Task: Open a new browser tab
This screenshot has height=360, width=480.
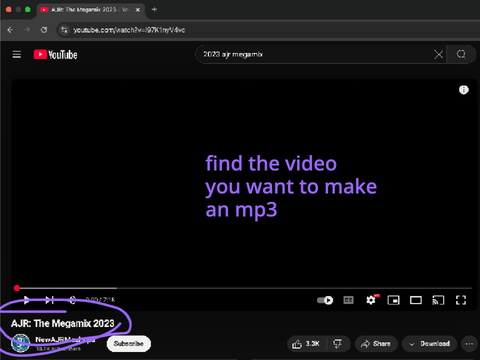Action: pos(154,10)
